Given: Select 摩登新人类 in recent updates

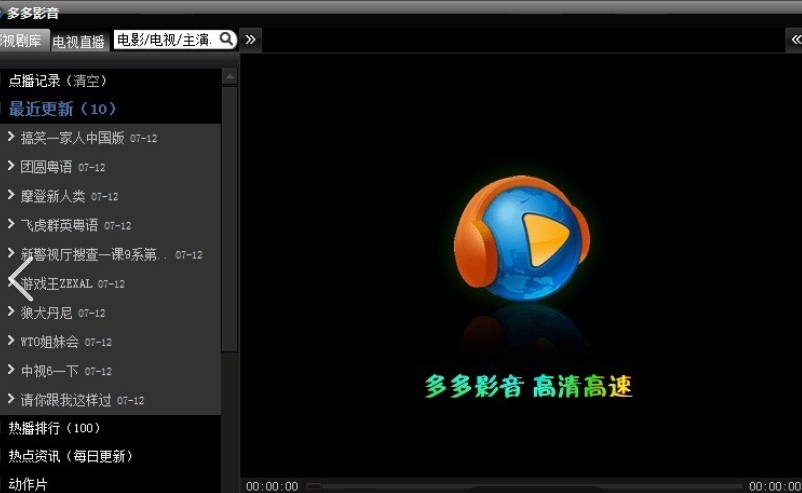Looking at the screenshot, I should 53,196.
